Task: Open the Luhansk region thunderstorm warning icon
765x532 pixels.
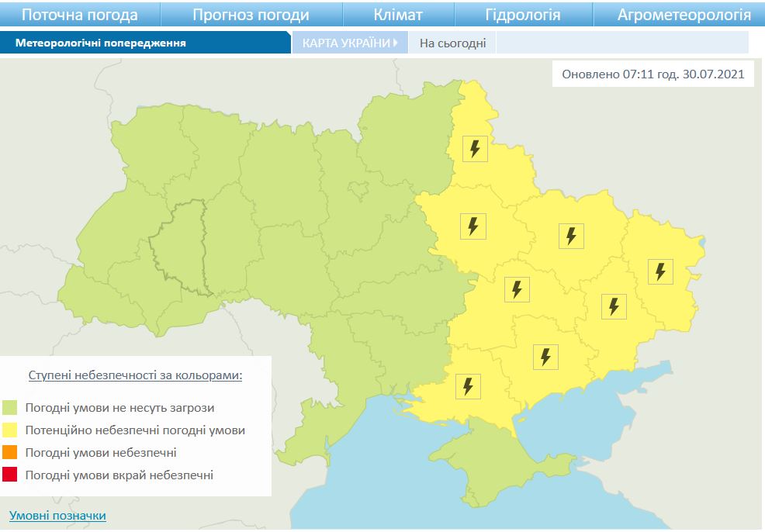Action: pos(661,270)
